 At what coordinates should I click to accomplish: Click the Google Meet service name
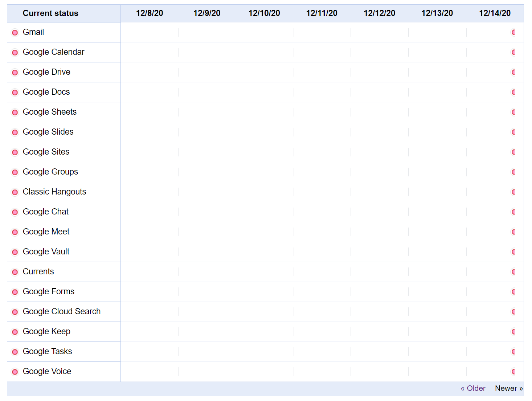pos(46,232)
